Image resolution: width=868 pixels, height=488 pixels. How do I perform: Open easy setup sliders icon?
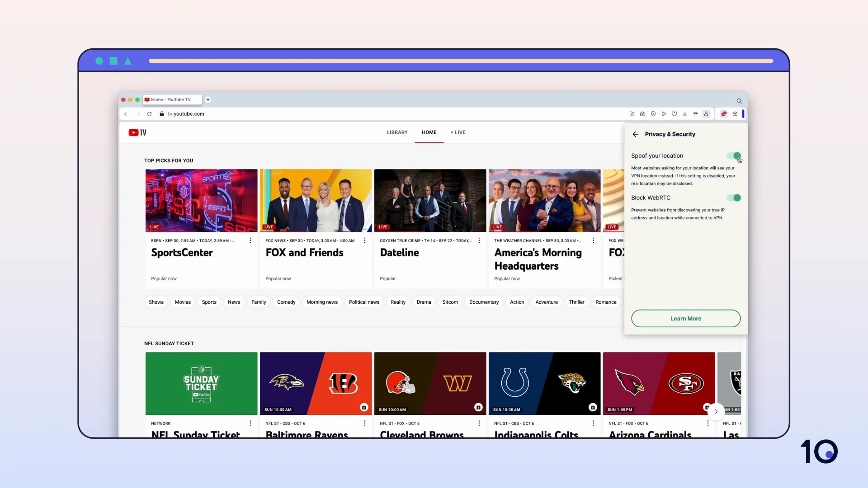tap(695, 114)
